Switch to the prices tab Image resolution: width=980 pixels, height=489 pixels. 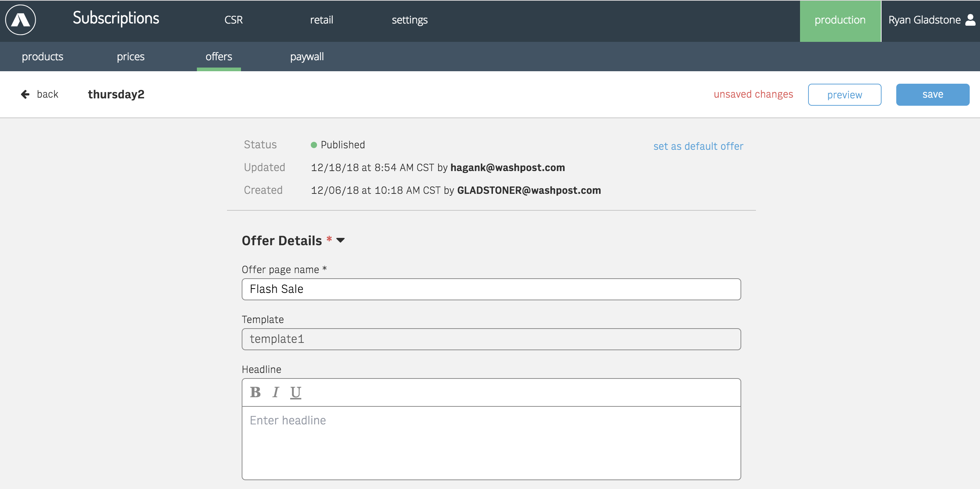130,56
